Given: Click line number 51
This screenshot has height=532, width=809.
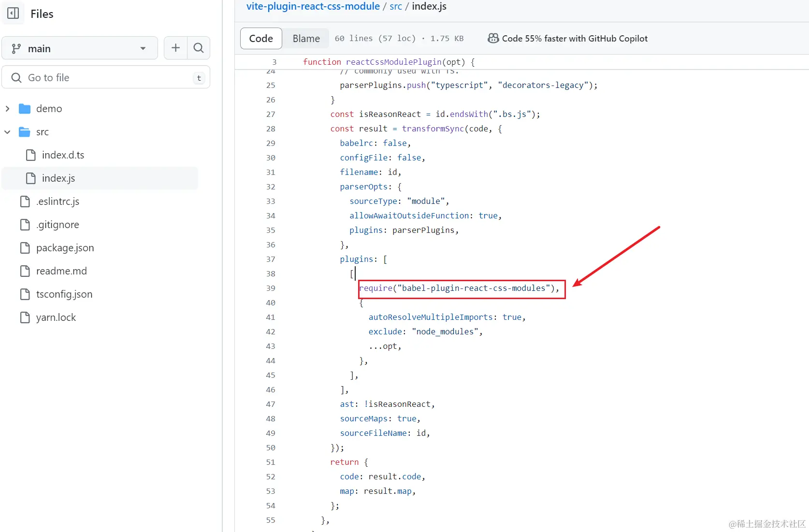Looking at the screenshot, I should pyautogui.click(x=271, y=462).
